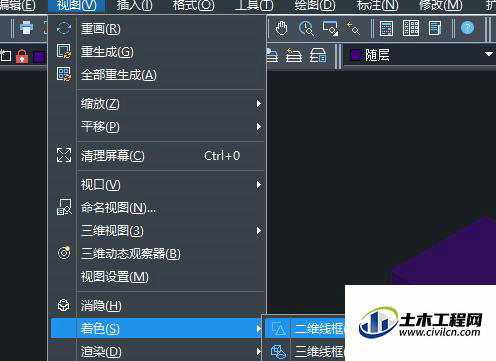Screen dimensions: 496x361
Task: Select 三维动态观察器(B) entry
Action: pos(157,254)
